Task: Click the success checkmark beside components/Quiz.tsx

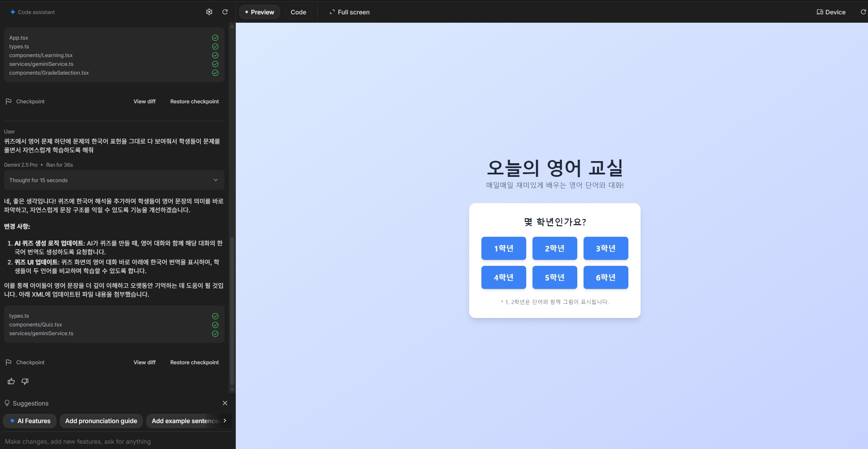Action: coord(215,325)
